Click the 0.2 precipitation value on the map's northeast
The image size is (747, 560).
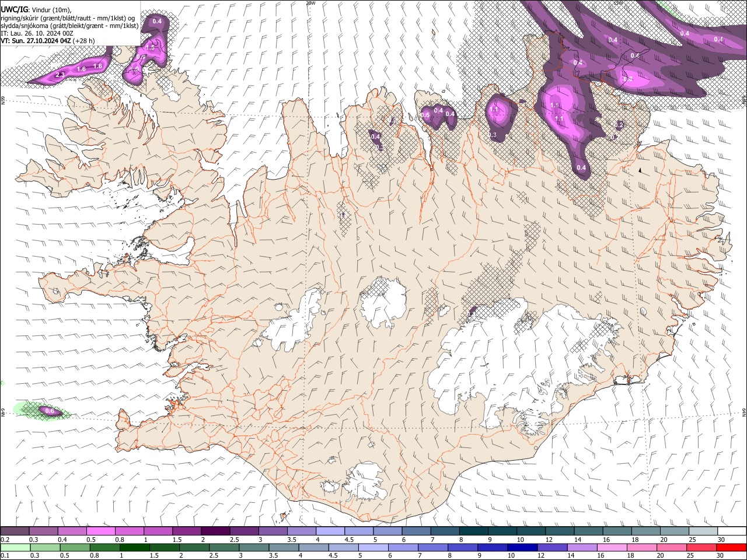point(620,125)
